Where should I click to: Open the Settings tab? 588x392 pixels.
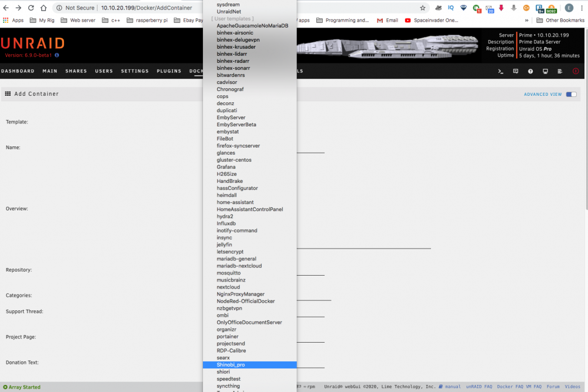(x=135, y=71)
